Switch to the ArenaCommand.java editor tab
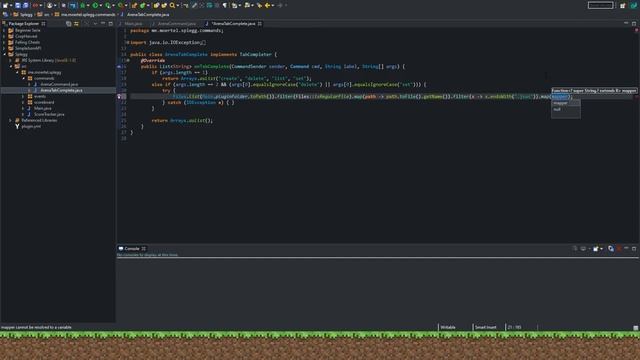640x360 pixels. click(176, 24)
